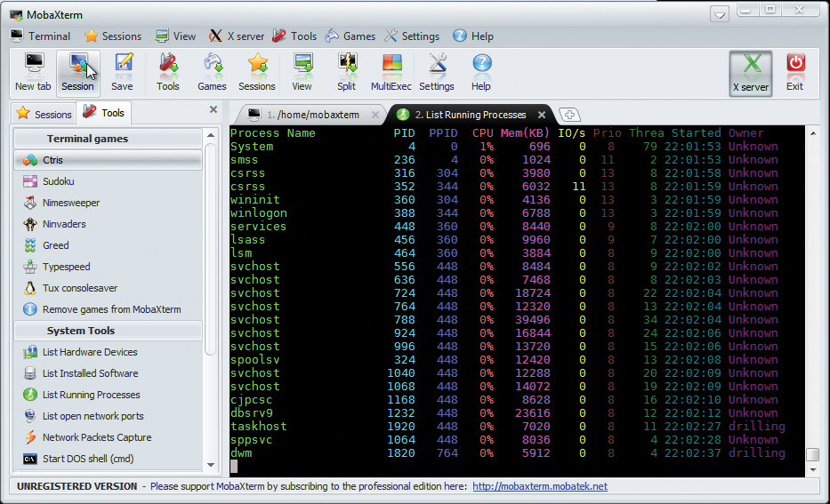Click the spoolsv process name
830x504 pixels.
tap(254, 360)
